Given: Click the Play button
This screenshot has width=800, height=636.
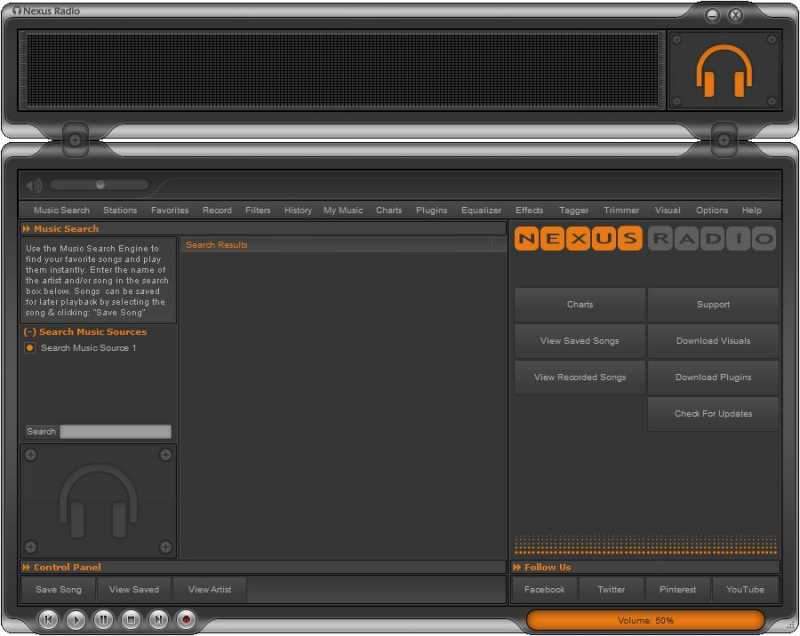Looking at the screenshot, I should (x=76, y=620).
